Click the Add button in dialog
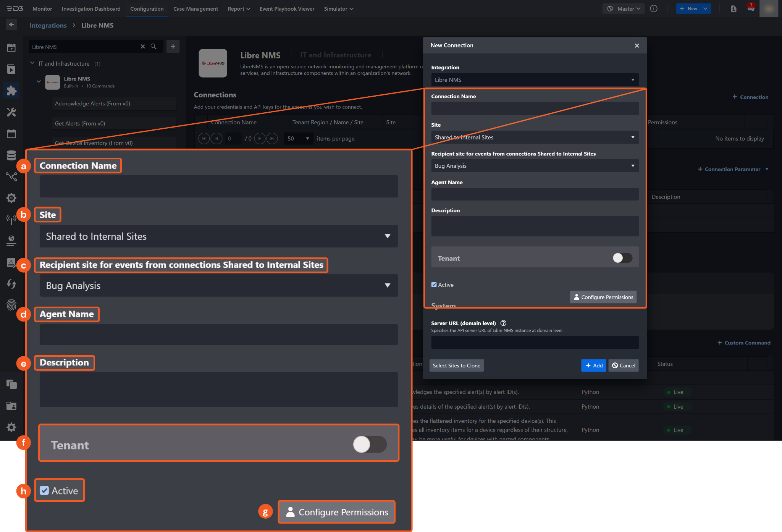Viewport: 782px width, 532px height. (594, 365)
